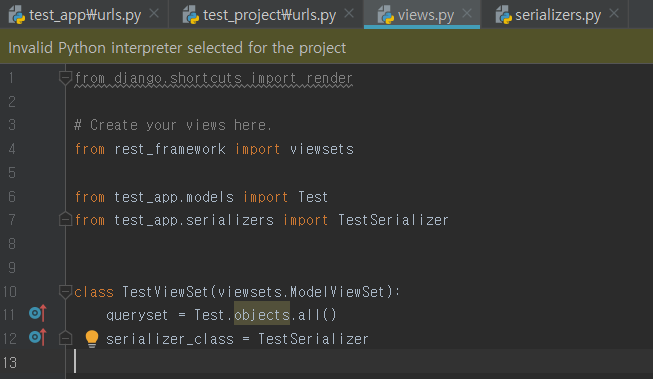
Task: Close the serializers.py tab
Action: click(x=614, y=14)
